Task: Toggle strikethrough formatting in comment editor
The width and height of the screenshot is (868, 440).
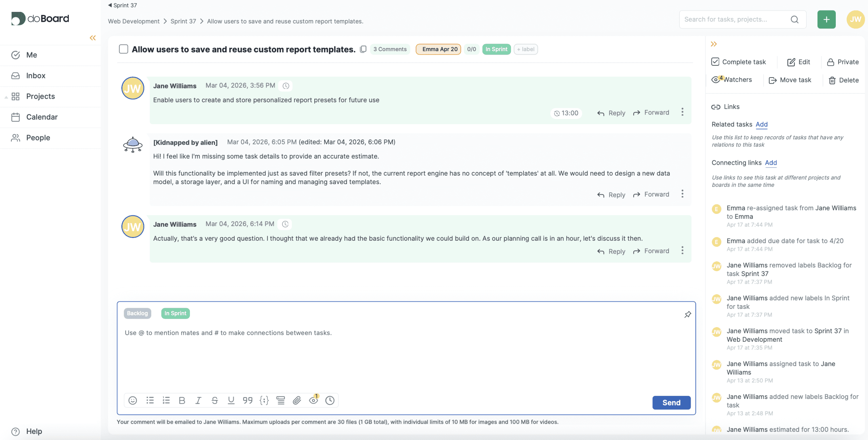Action: pyautogui.click(x=215, y=400)
